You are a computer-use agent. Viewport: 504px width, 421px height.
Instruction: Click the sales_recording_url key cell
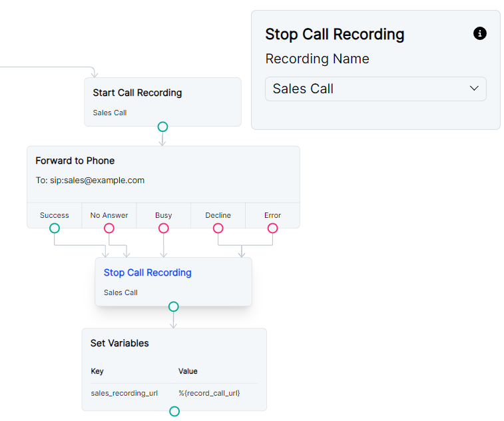click(x=125, y=393)
